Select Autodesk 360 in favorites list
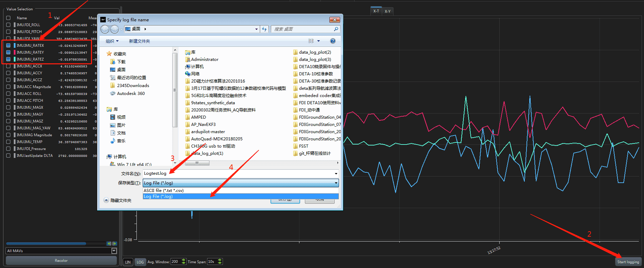The width and height of the screenshot is (644, 268). click(131, 94)
